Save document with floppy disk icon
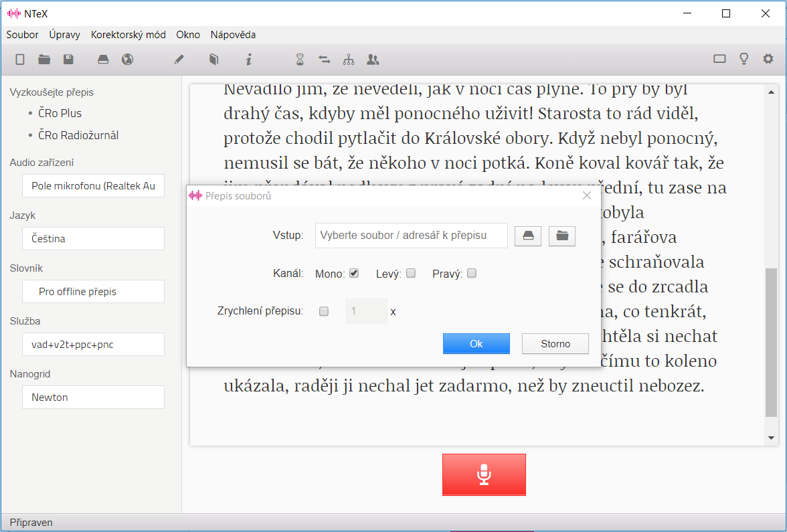This screenshot has width=787, height=532. [x=68, y=60]
